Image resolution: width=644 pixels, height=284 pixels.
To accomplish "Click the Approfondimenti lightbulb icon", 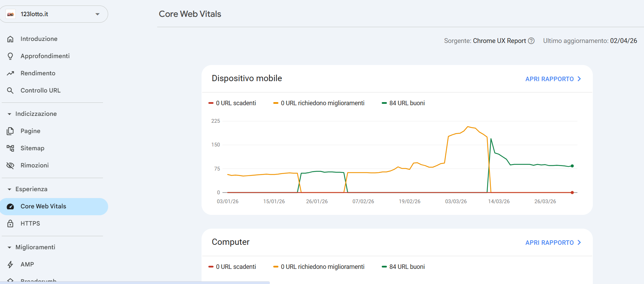I will 10,56.
